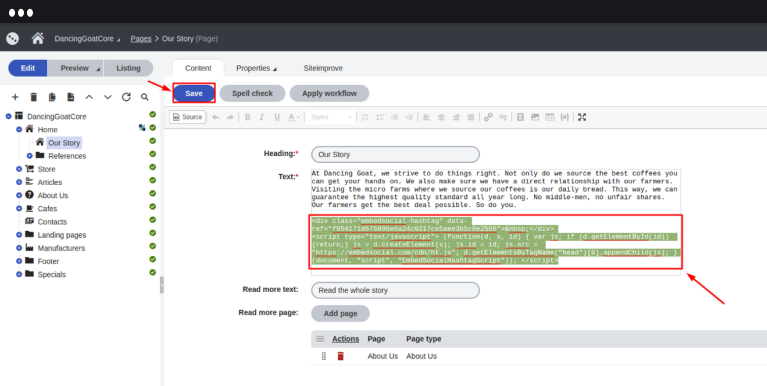This screenshot has width=767, height=386.
Task: Click the Add page button
Action: [x=340, y=314]
